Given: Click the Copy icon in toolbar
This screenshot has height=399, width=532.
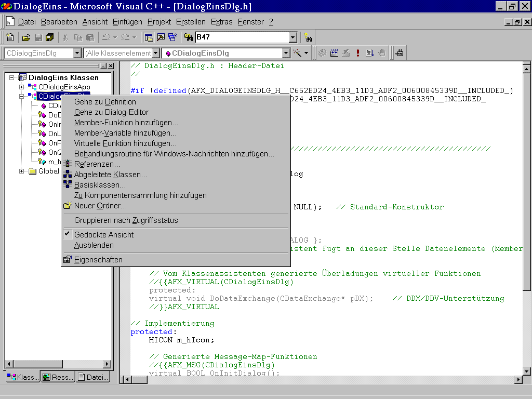Looking at the screenshot, I should (x=78, y=37).
